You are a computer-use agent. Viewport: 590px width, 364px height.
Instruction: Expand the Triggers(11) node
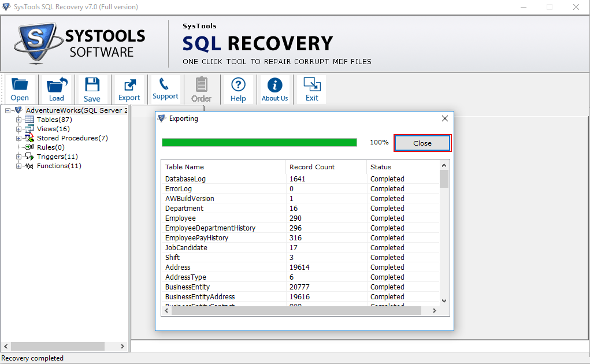tap(18, 157)
